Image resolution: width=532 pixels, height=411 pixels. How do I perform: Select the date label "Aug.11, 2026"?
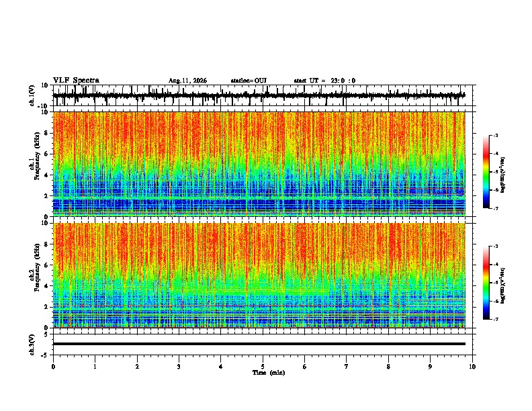tap(187, 81)
